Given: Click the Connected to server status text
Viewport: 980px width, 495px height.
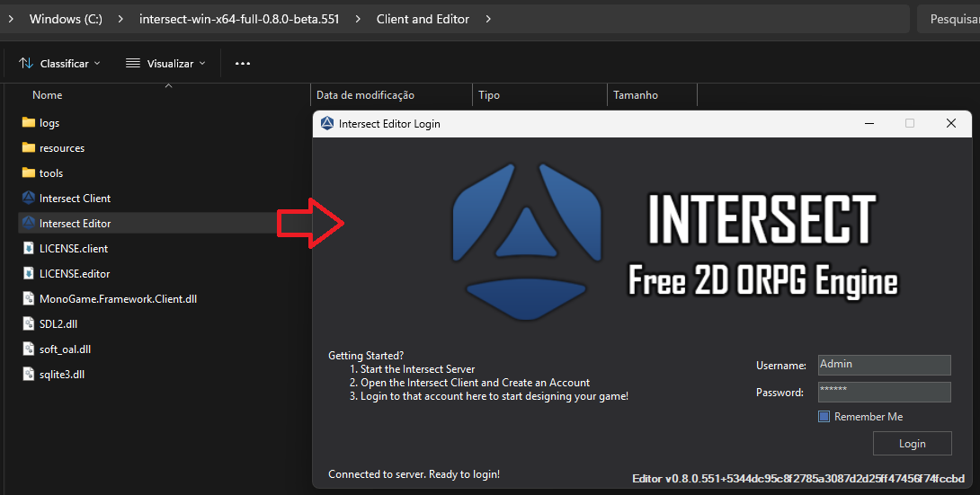Looking at the screenshot, I should [x=414, y=473].
